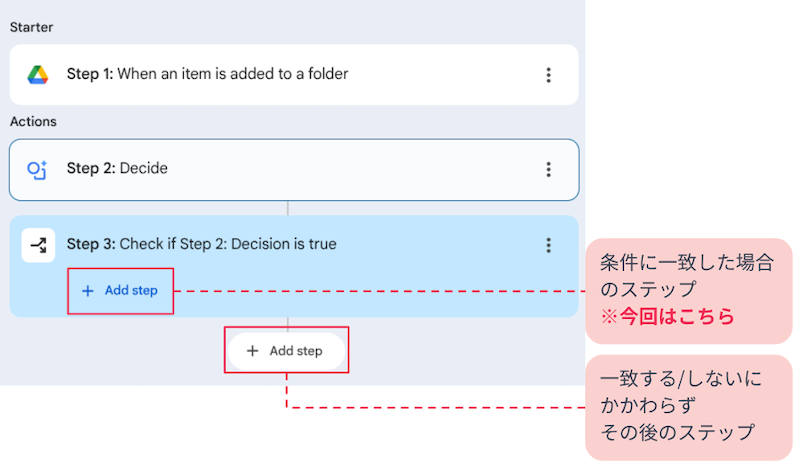This screenshot has height=471, width=804.
Task: Click white Add step button below Step 3
Action: [286, 351]
